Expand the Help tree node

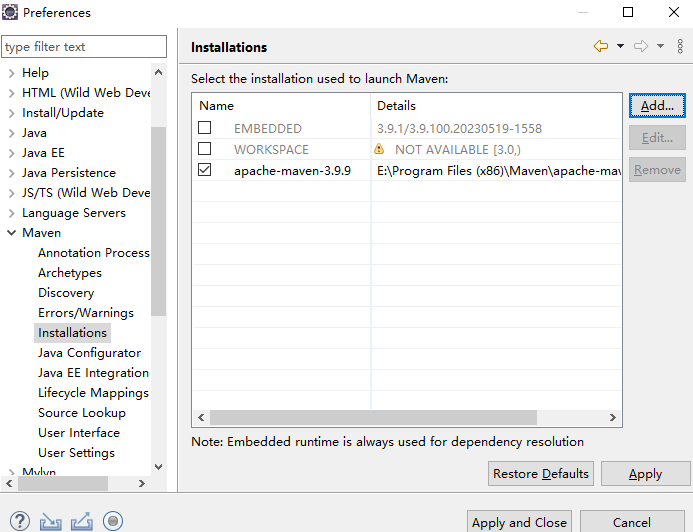[x=12, y=73]
